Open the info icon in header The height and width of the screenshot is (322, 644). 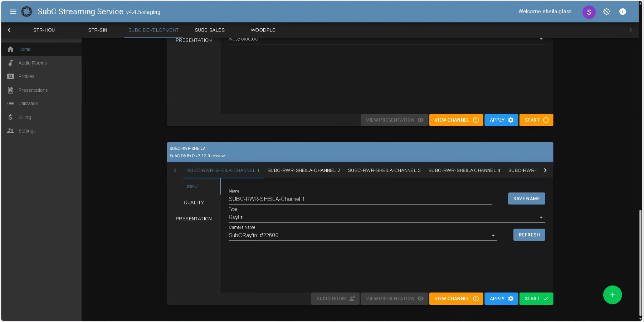click(x=623, y=11)
